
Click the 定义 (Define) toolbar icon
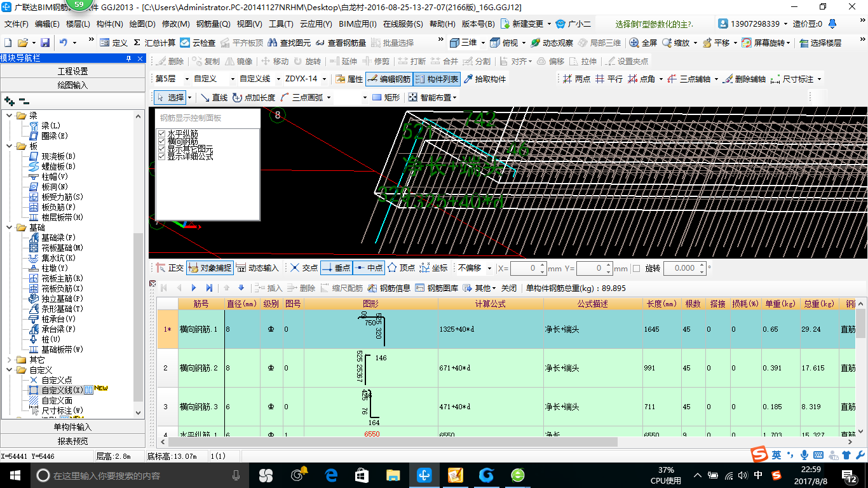click(x=114, y=43)
